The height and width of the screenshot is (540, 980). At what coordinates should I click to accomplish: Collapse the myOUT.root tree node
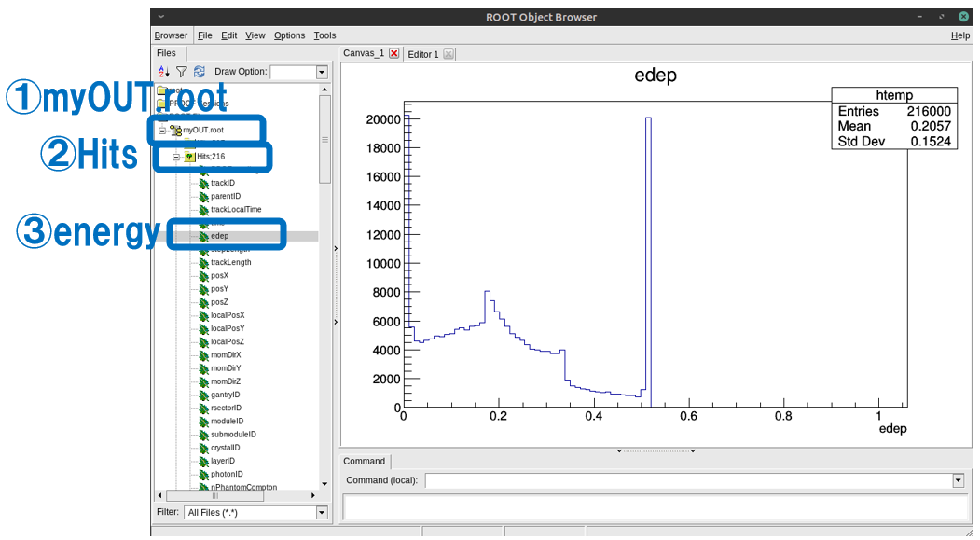(x=162, y=131)
